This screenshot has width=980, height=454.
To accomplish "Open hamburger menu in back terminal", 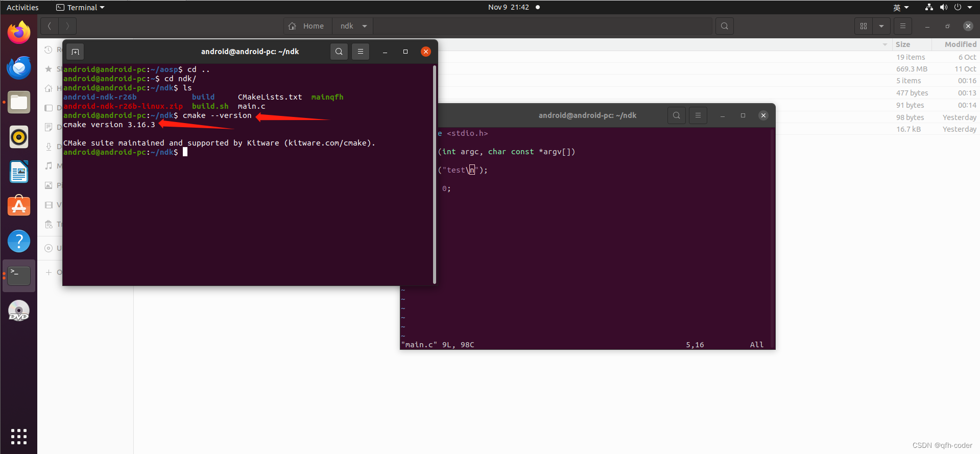I will pyautogui.click(x=698, y=115).
